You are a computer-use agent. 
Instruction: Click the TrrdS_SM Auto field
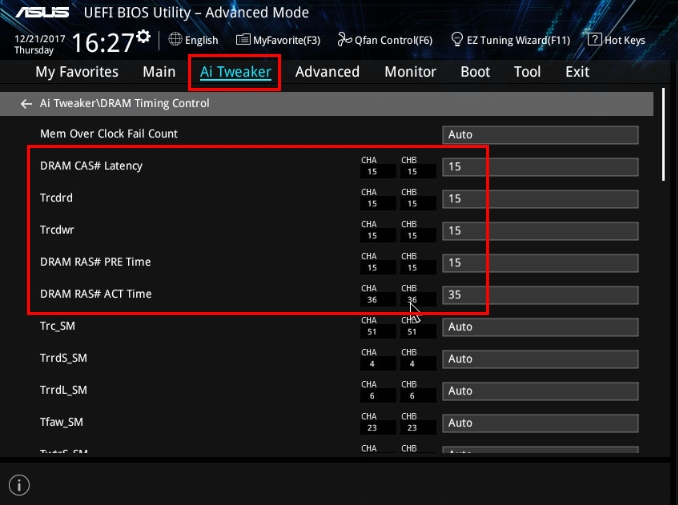coord(540,359)
